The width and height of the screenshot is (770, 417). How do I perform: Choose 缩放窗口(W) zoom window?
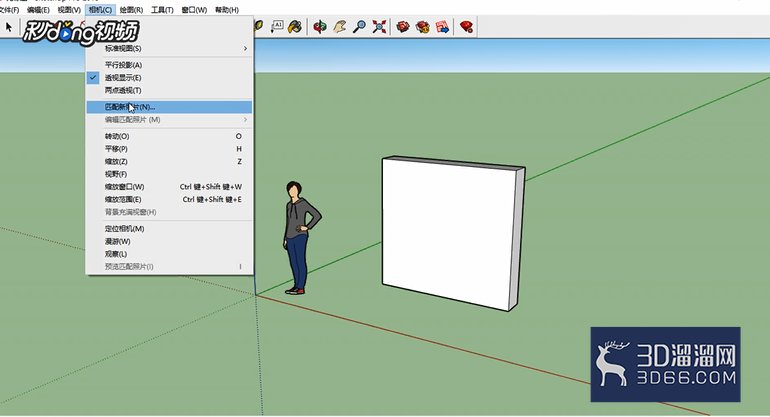coord(169,187)
